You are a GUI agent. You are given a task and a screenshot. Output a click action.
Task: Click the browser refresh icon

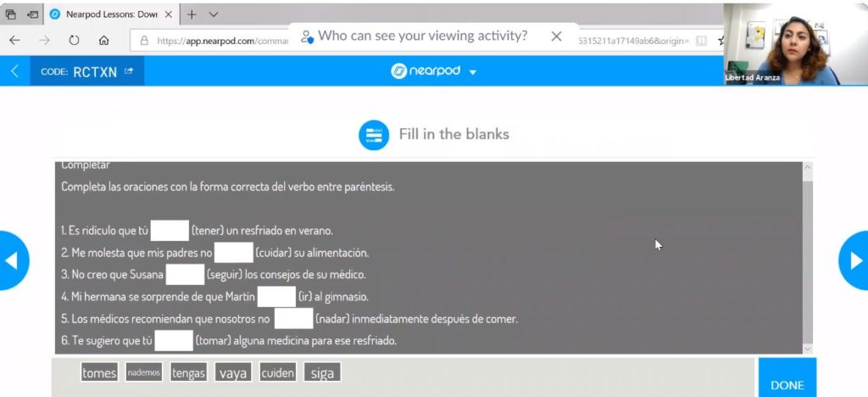tap(74, 41)
